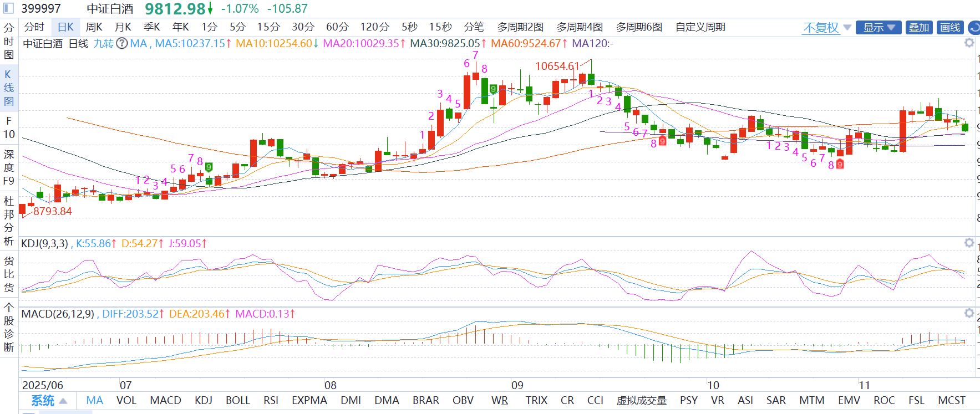The image size is (980, 414).
Task: Open the 显示 display dropdown
Action: (879, 27)
